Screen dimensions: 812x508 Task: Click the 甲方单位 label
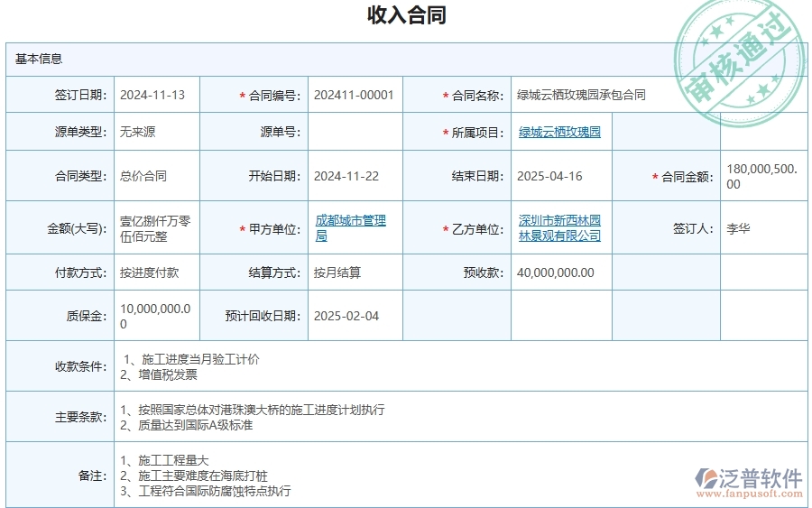[x=274, y=229]
